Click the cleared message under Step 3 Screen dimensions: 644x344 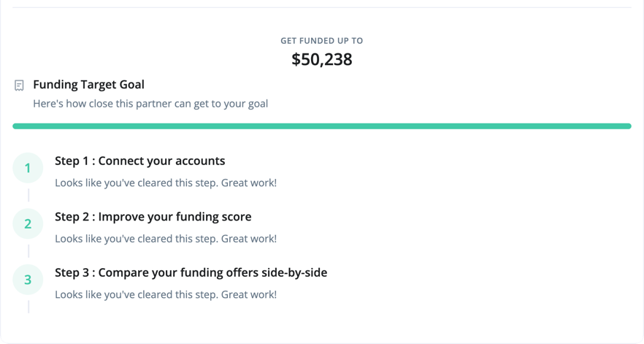(x=166, y=294)
